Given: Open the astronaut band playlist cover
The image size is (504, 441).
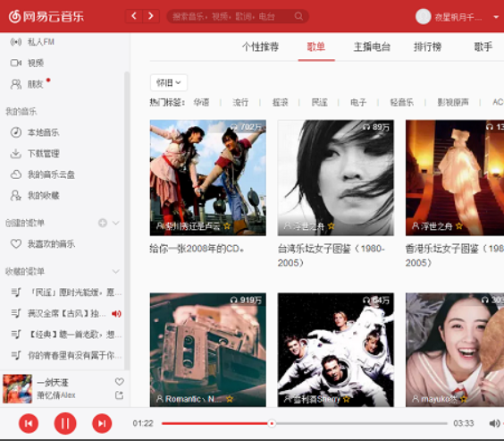Looking at the screenshot, I should pos(336,350).
